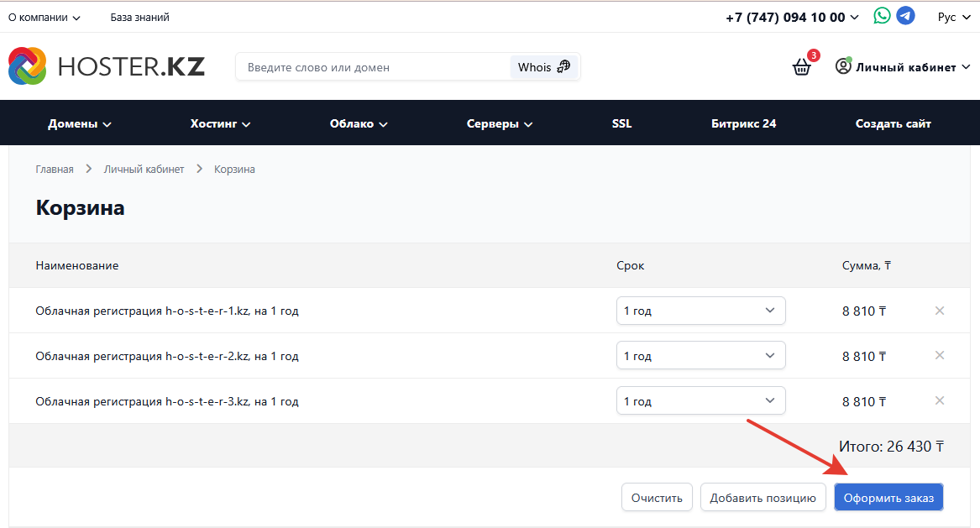The height and width of the screenshot is (528, 980).
Task: Open the Хостинг navigation menu
Action: tap(221, 123)
